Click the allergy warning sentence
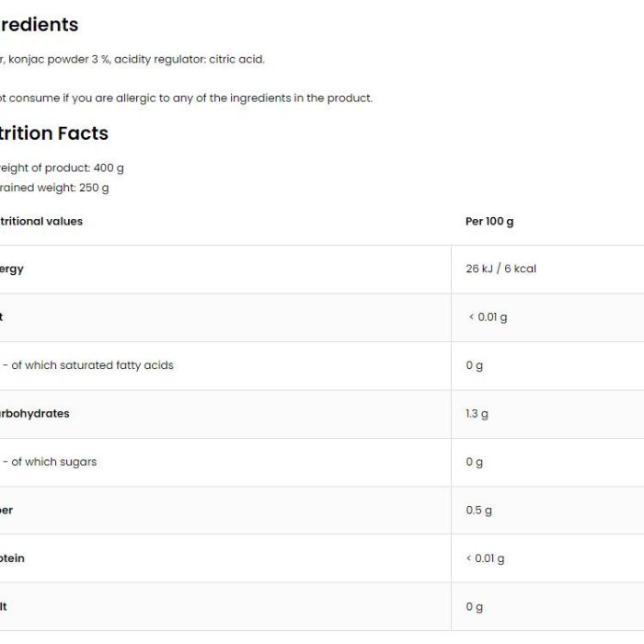 pos(186,98)
